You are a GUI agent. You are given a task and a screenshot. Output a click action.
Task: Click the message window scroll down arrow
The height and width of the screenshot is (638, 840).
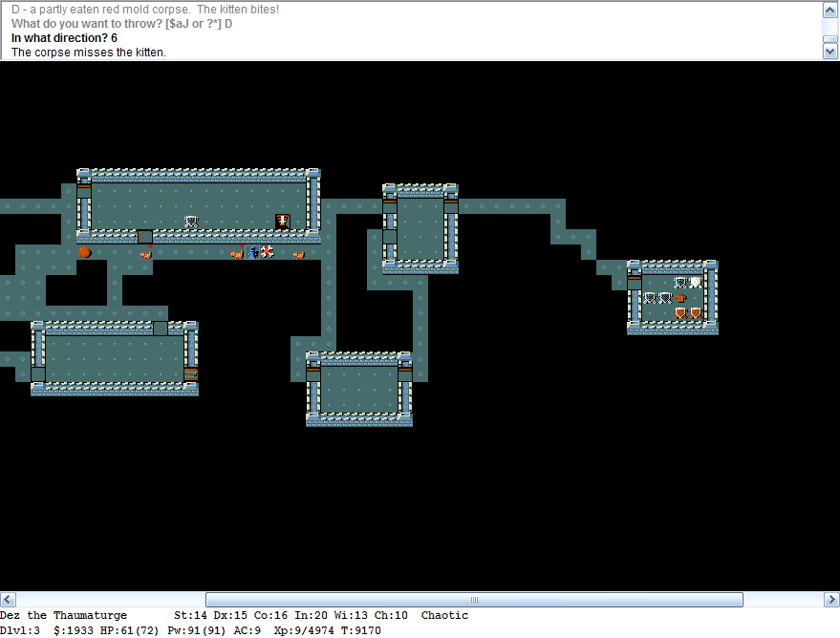pos(829,52)
